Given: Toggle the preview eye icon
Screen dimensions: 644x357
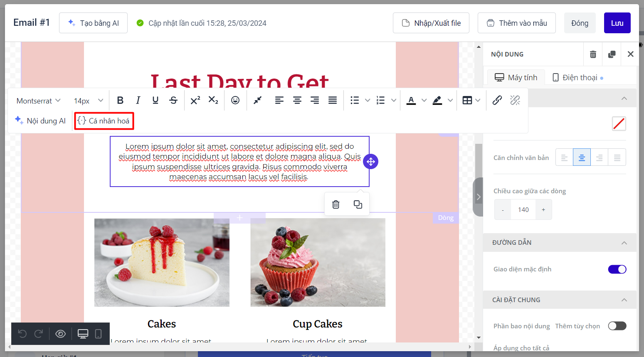Looking at the screenshot, I should tap(61, 334).
